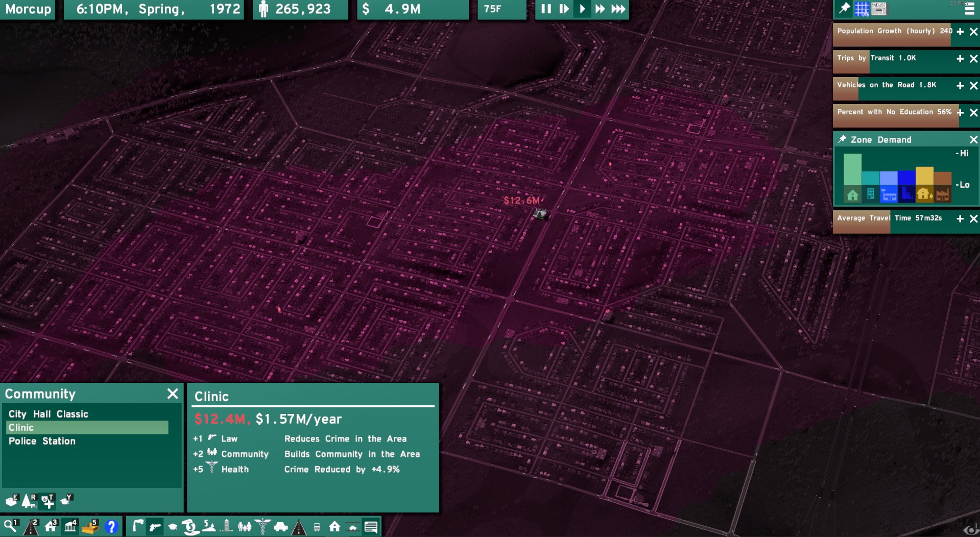Open the Query magnifier tool

10,526
